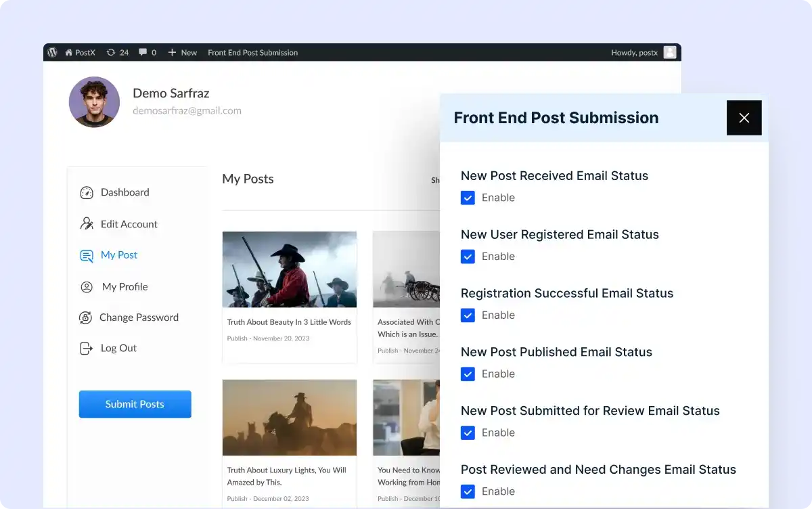
Task: Click the WordPress logo icon
Action: [x=53, y=52]
